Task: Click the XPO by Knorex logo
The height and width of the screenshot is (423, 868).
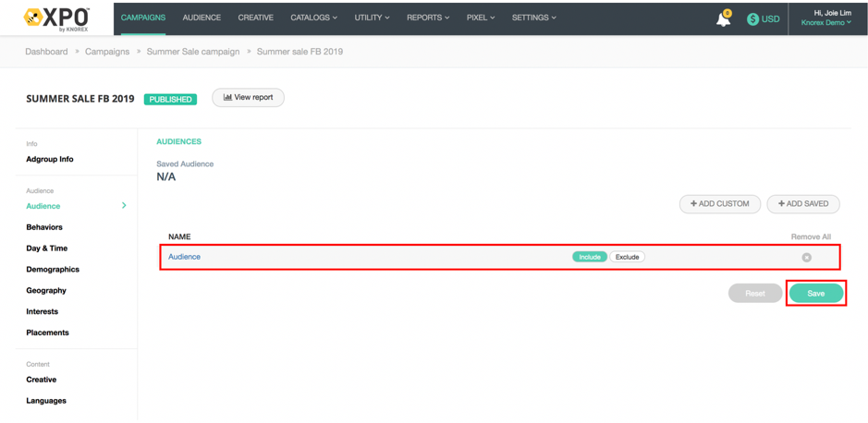Action: 57,18
